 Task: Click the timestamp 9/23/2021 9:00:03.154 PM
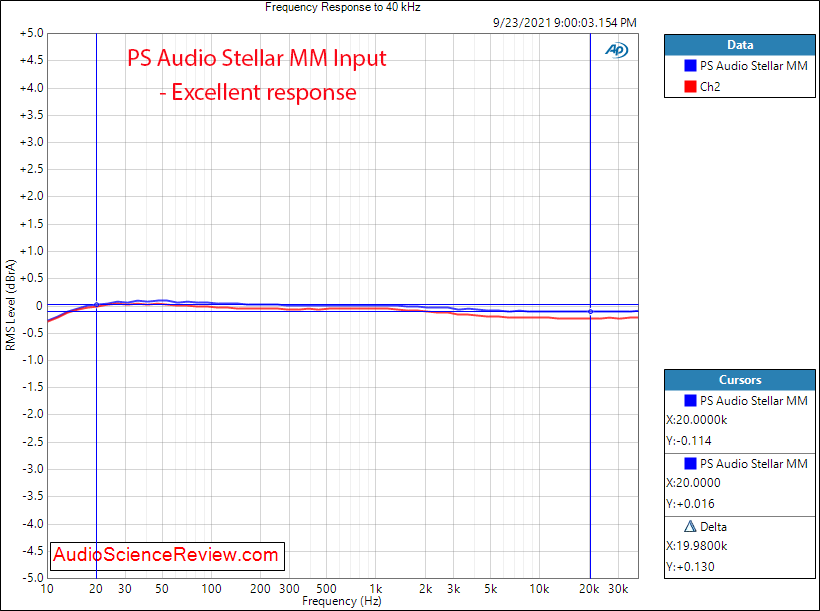pos(565,23)
